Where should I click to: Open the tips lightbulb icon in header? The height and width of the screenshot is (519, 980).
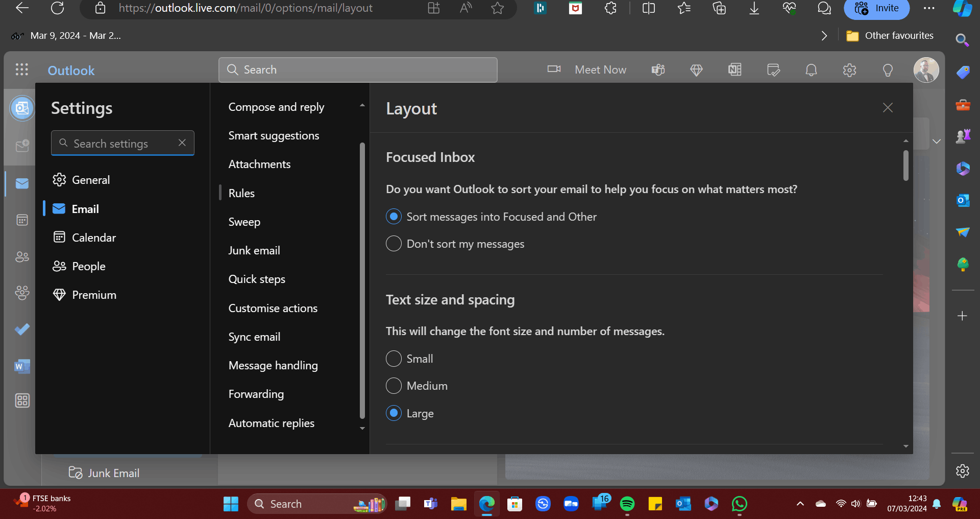(888, 70)
